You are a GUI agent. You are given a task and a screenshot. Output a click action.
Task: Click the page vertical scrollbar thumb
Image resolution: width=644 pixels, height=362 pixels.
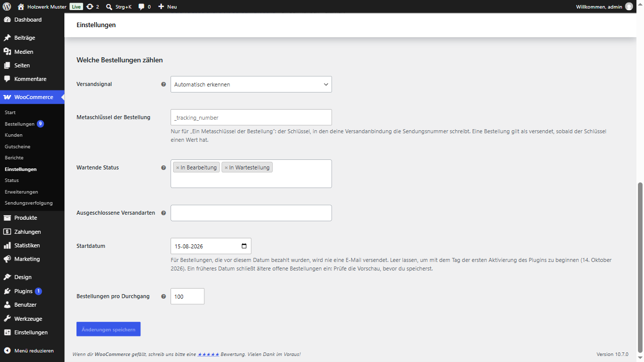640,267
